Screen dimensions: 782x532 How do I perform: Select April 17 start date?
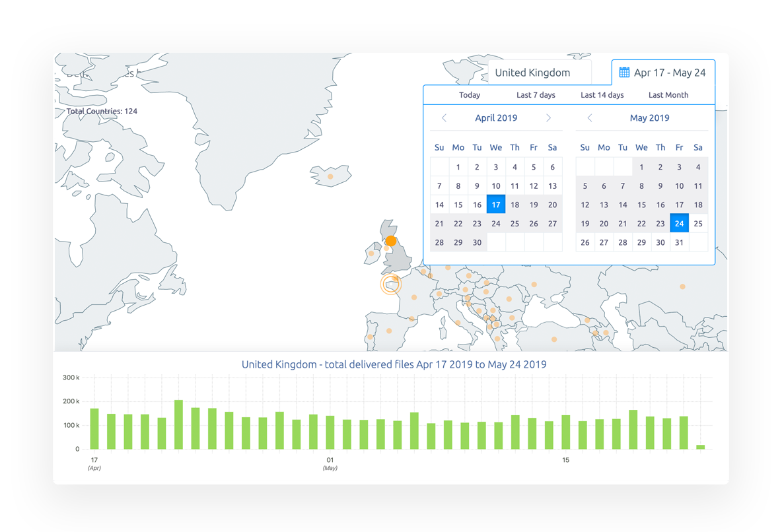click(x=496, y=205)
